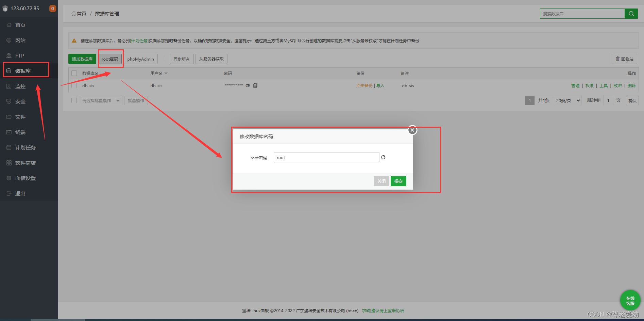Open phpMyAdmin
The height and width of the screenshot is (321, 644).
pyautogui.click(x=140, y=59)
